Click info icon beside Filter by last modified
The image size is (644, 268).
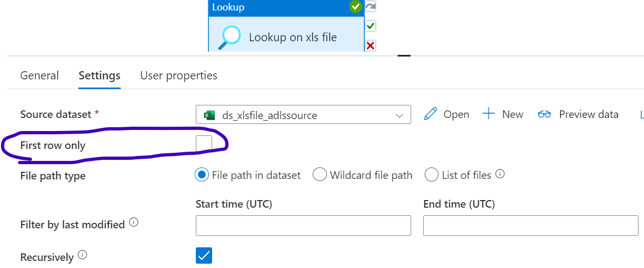(133, 222)
